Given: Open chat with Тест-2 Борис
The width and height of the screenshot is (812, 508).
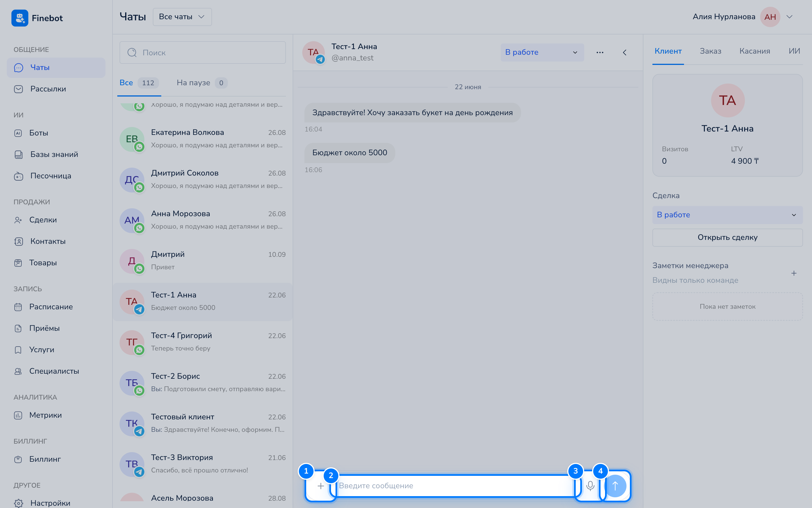Looking at the screenshot, I should pyautogui.click(x=203, y=383).
